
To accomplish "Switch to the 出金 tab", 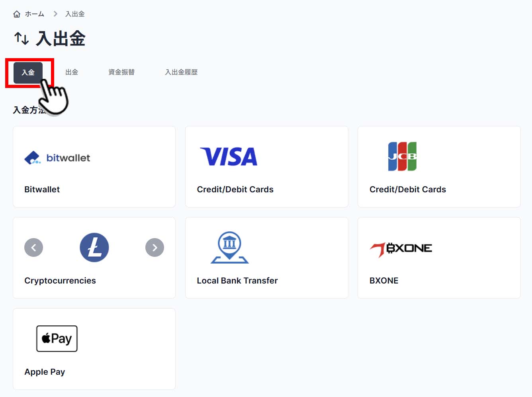I will tap(72, 72).
